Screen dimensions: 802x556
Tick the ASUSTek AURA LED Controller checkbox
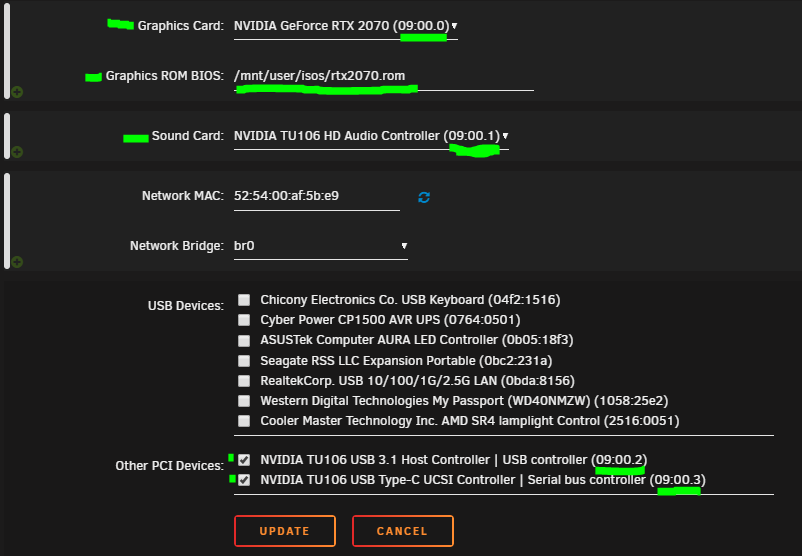pos(244,341)
